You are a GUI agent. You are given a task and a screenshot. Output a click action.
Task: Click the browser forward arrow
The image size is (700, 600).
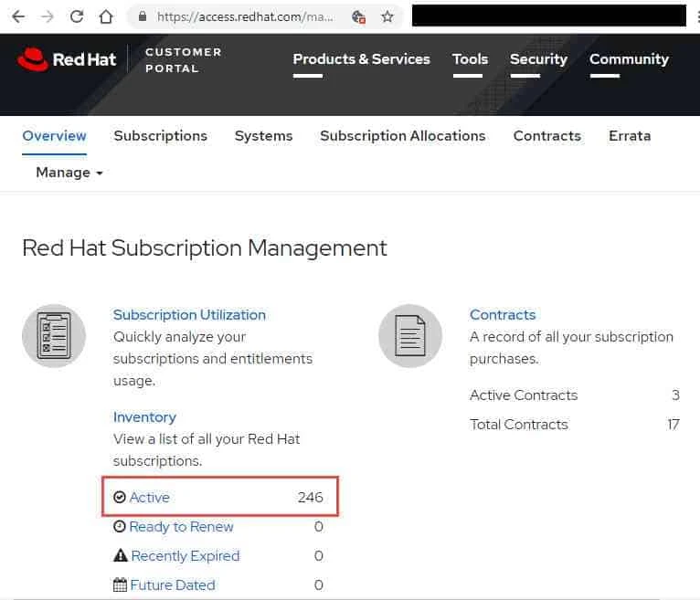(x=47, y=17)
